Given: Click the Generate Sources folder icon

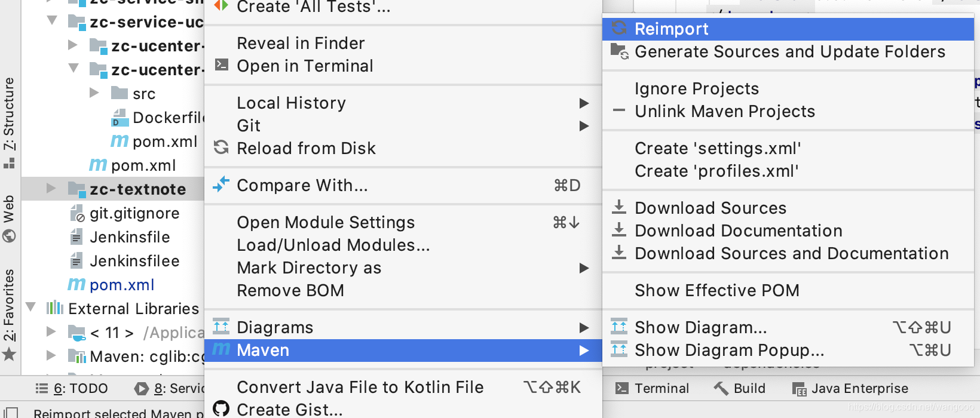Looking at the screenshot, I should coord(619,51).
